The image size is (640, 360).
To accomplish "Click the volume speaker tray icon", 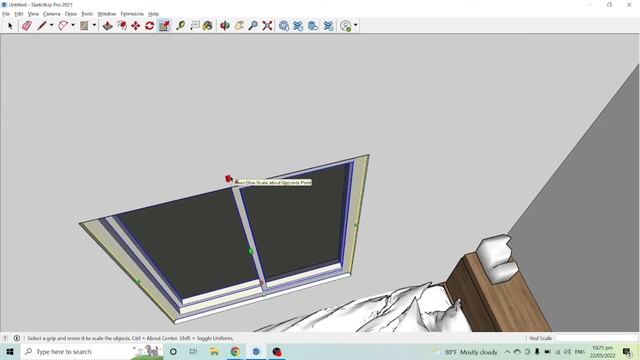I will 567,351.
